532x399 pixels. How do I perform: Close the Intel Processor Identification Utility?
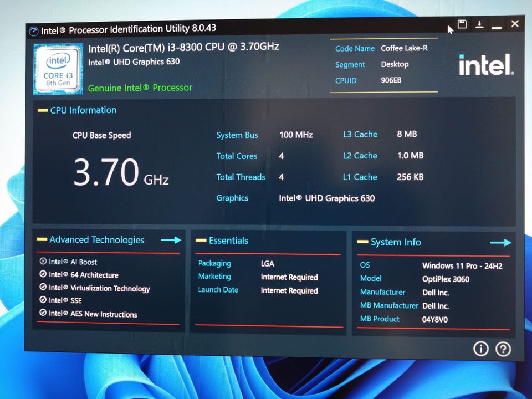515,24
